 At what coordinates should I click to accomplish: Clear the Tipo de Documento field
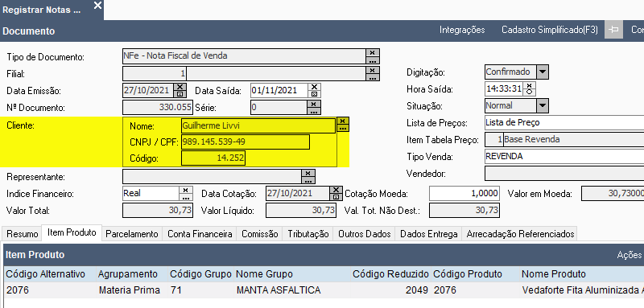[372, 52]
